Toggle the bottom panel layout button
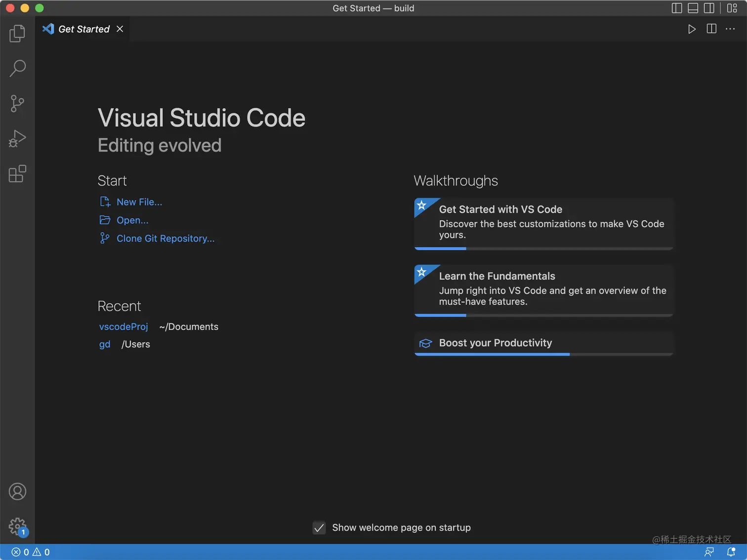The image size is (747, 560). [x=693, y=8]
